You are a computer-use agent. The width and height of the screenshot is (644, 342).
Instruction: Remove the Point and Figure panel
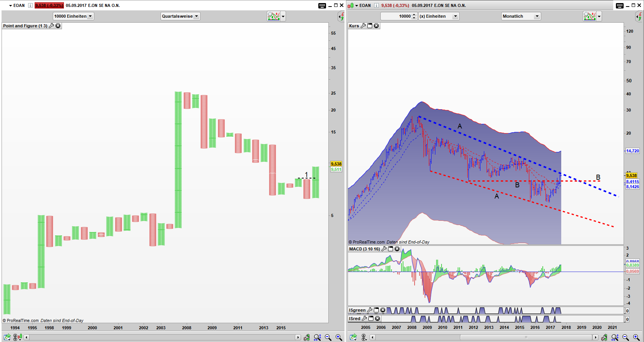(58, 26)
